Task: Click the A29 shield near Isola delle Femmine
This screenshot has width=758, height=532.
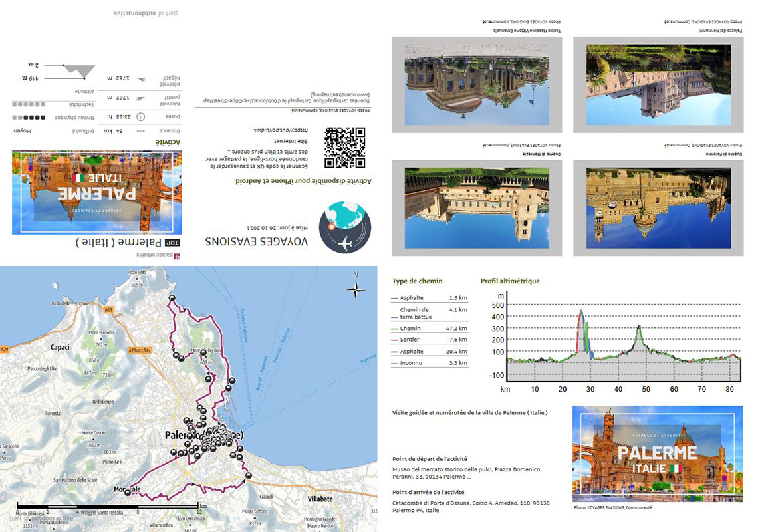Action: 109,309
